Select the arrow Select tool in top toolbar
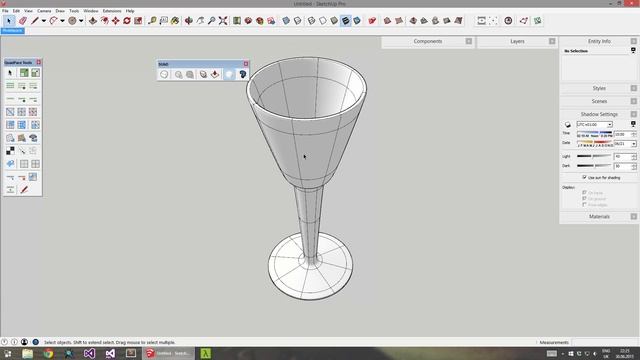Viewport: 640px width, 360px height. click(9, 20)
